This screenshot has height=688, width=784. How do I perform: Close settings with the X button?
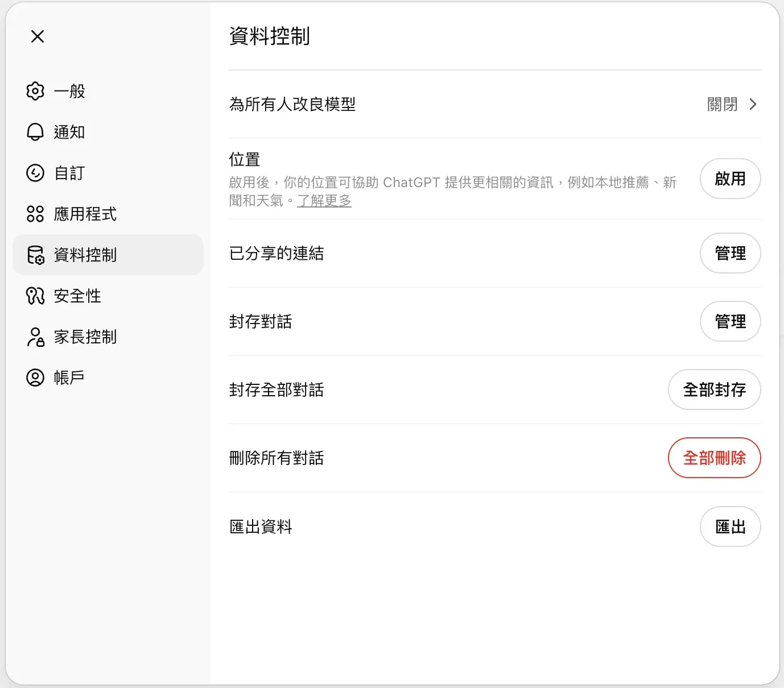37,36
